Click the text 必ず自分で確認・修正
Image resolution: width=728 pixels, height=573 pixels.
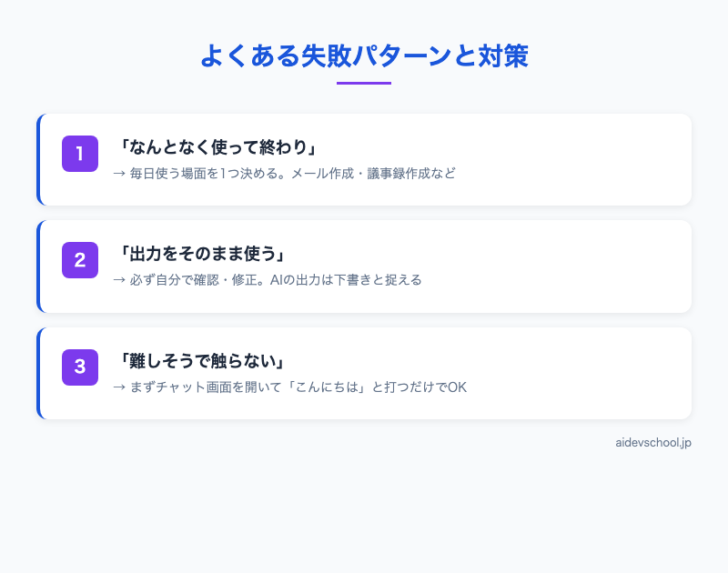[193, 280]
